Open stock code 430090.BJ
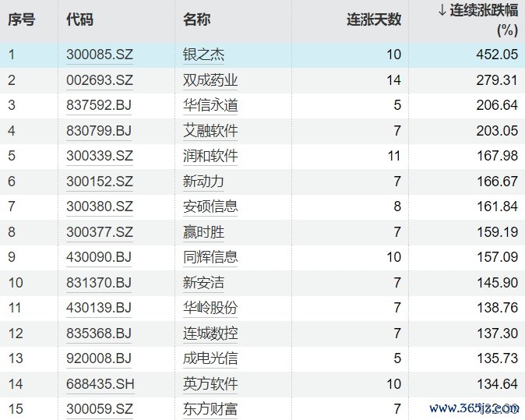 click(x=99, y=257)
